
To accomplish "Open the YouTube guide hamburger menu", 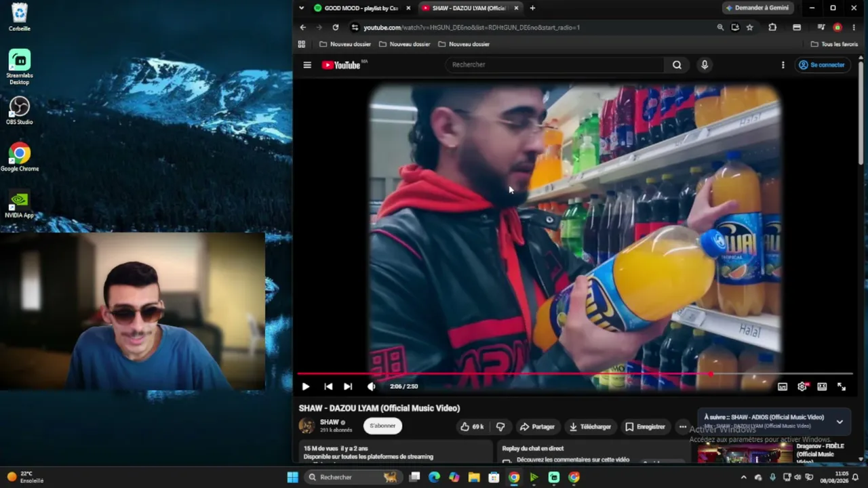I will pyautogui.click(x=307, y=65).
